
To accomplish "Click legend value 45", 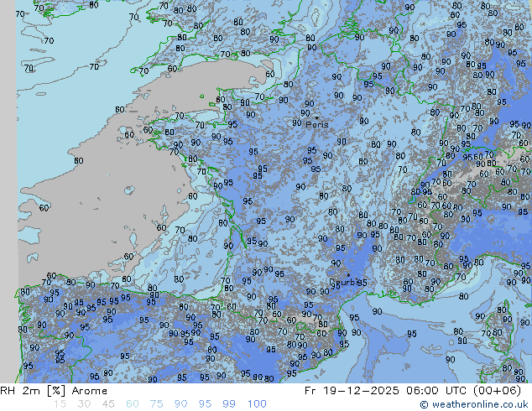I will coord(108,404).
